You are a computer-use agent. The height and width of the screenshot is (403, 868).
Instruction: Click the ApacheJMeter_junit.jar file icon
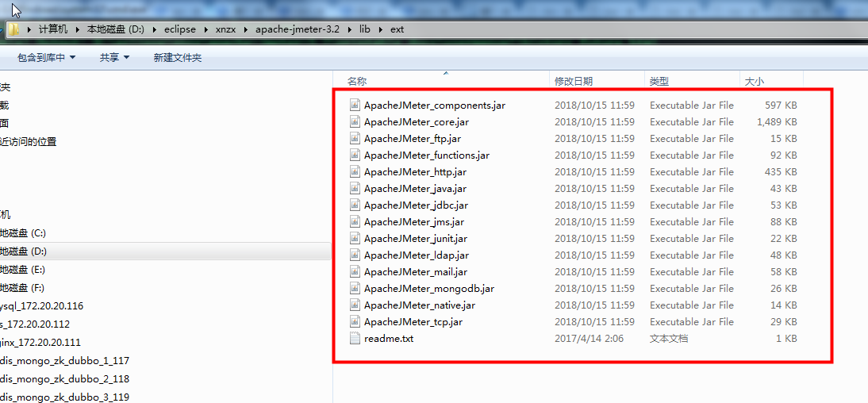355,239
